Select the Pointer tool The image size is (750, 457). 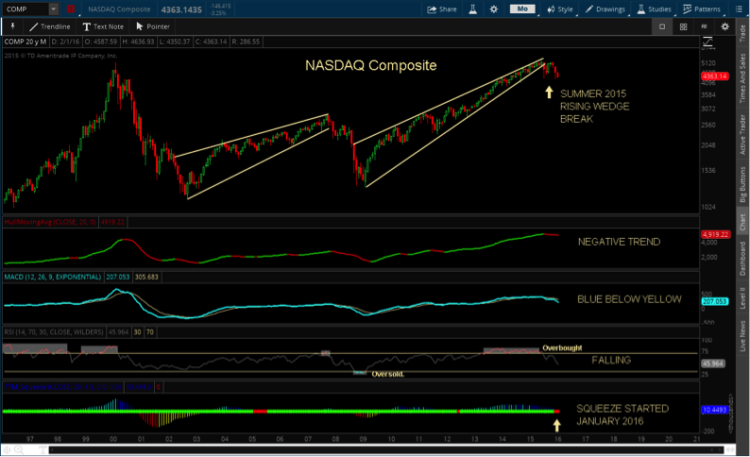153,27
